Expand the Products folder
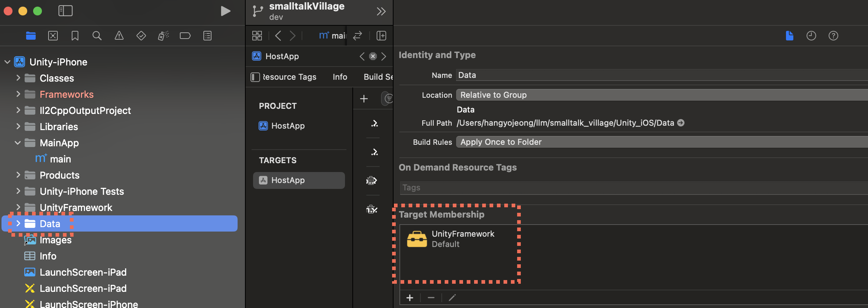Image resolution: width=868 pixels, height=308 pixels. pos(18,175)
